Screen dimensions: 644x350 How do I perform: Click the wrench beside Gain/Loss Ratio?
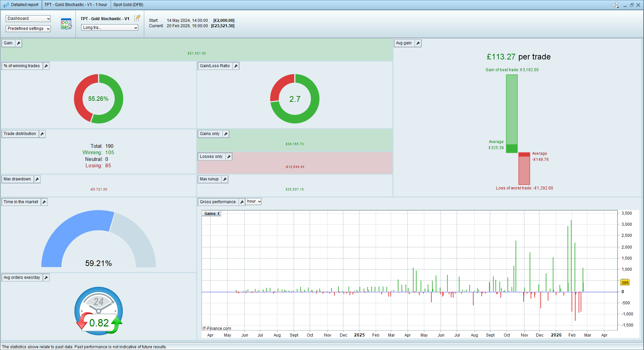tap(236, 66)
